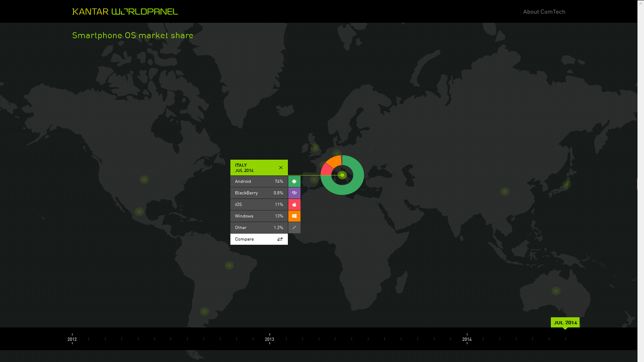Jump to the 2013 timeline marker

click(x=269, y=339)
